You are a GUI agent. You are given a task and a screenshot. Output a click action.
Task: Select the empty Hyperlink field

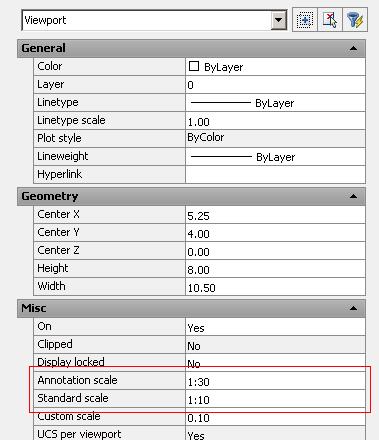(275, 174)
